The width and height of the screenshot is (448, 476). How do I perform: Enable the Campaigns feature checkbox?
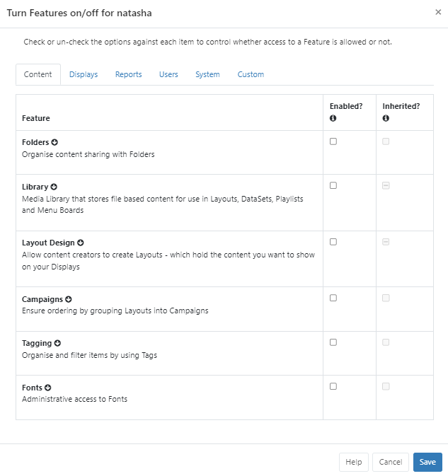(333, 298)
